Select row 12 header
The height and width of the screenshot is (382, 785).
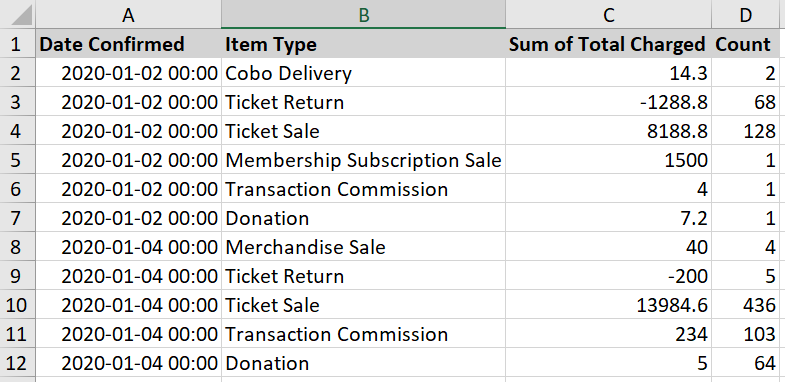click(18, 363)
